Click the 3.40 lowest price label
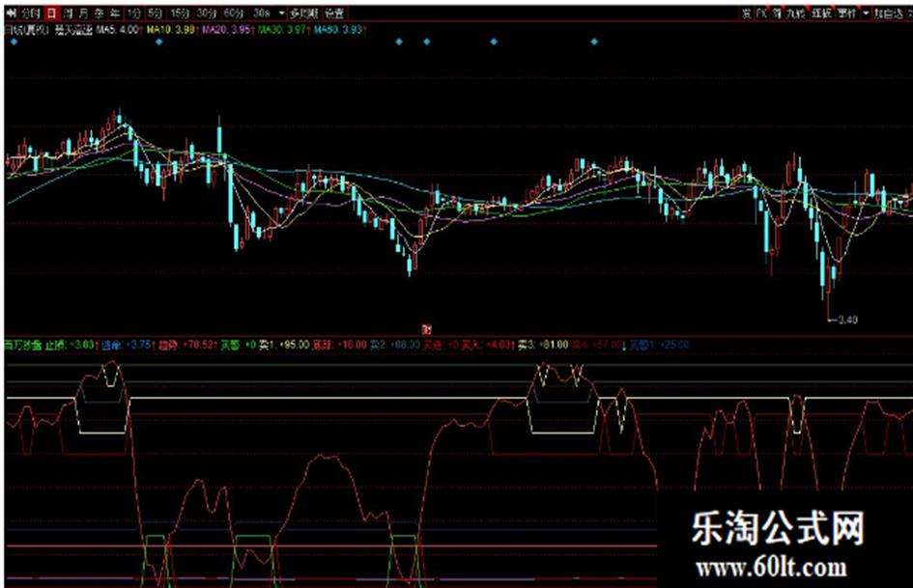Screen dimensions: 913x588 [847, 320]
